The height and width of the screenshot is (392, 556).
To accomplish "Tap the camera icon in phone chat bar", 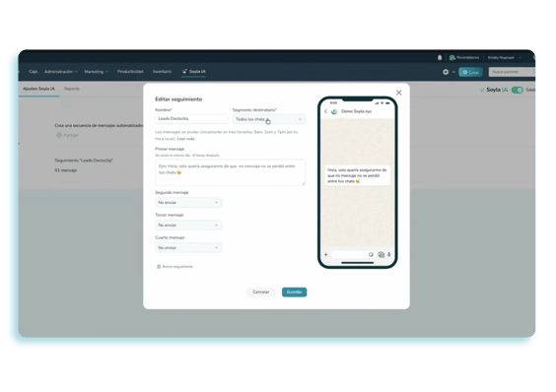I will coord(382,254).
